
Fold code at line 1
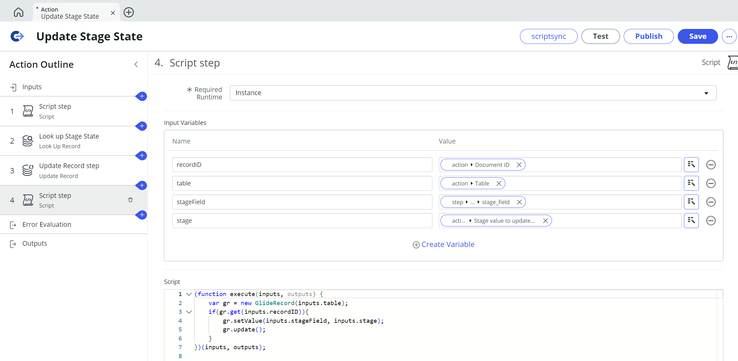[189, 294]
